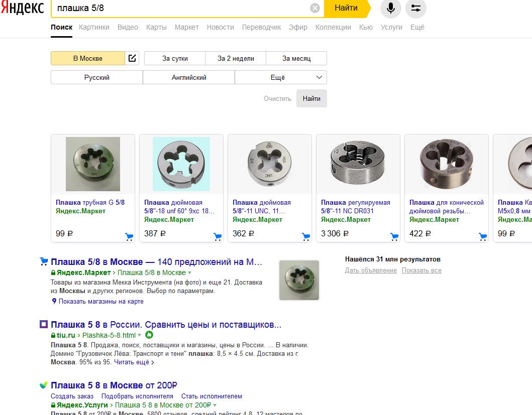Viewport: 532px width, 415px height.
Task: Edit the region next to В Москве
Action: click(x=132, y=58)
